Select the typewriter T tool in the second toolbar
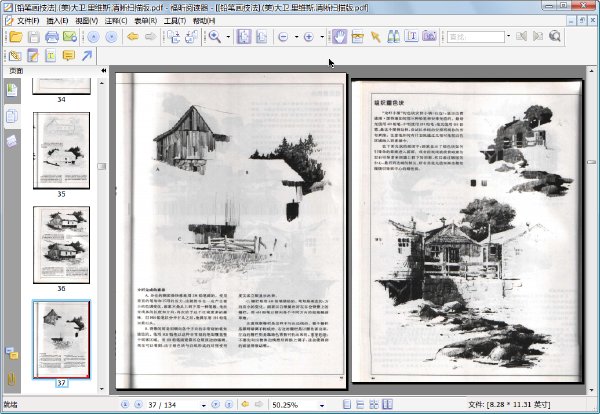This screenshot has width=600, height=414. coord(51,56)
